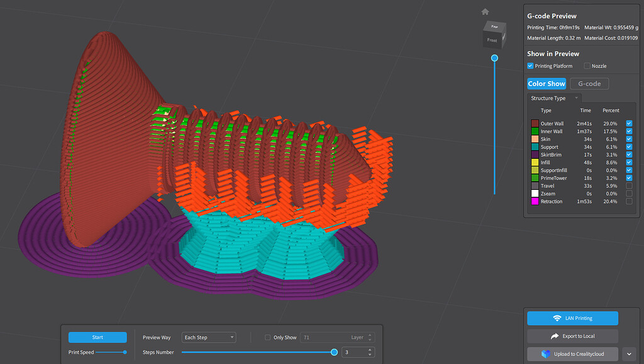Image resolution: width=644 pixels, height=364 pixels.
Task: Switch to the G-code view tab
Action: point(589,83)
